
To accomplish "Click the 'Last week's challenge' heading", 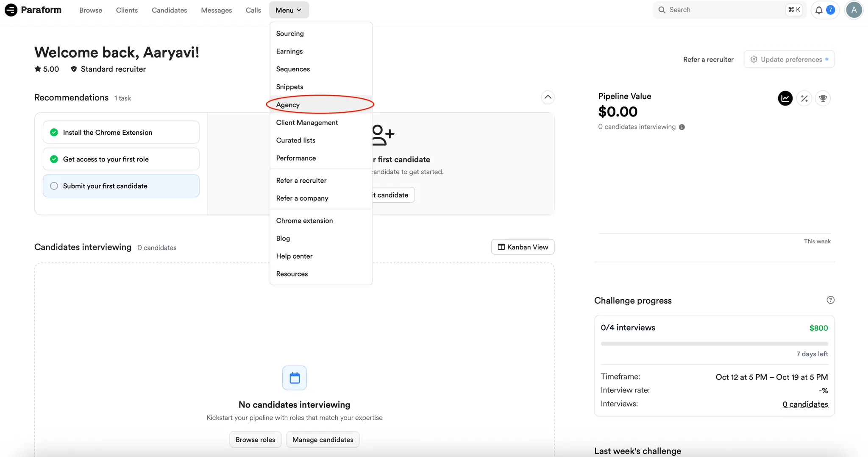I will [x=637, y=451].
